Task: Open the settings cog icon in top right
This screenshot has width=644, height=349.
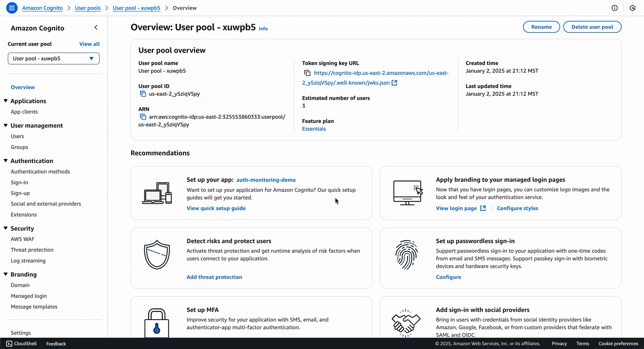Action: click(x=632, y=8)
